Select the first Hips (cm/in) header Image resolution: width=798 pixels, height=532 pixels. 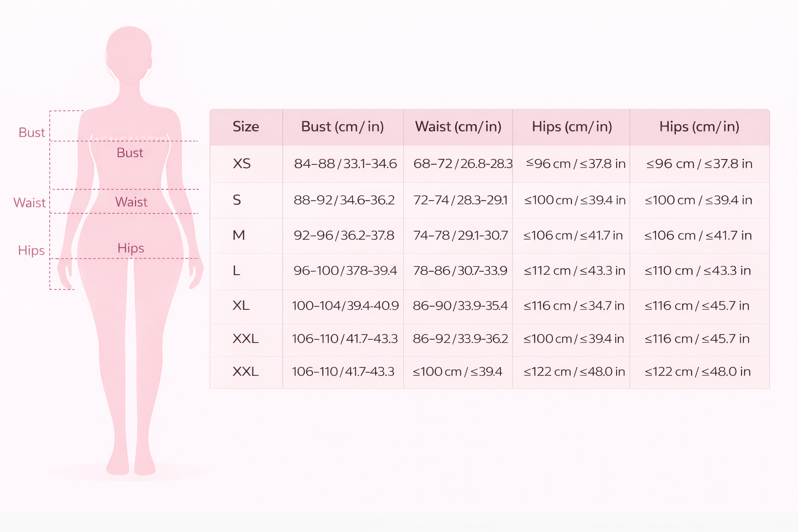tap(571, 127)
